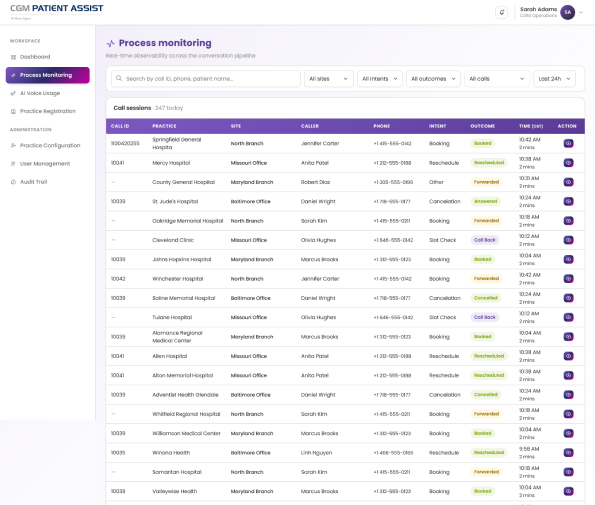Click Call Back badge in Cleveland Clinic row
The height and width of the screenshot is (505, 595).
point(485,240)
